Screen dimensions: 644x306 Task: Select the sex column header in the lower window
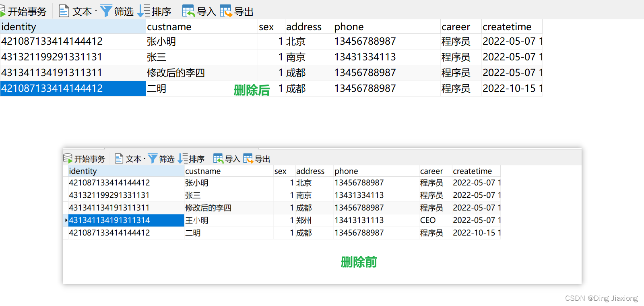click(x=284, y=171)
